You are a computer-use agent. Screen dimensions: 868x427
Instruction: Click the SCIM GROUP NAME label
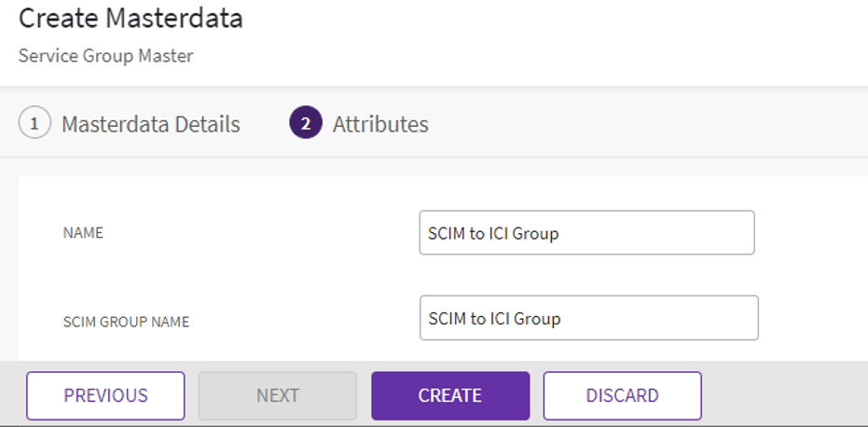[126, 322]
